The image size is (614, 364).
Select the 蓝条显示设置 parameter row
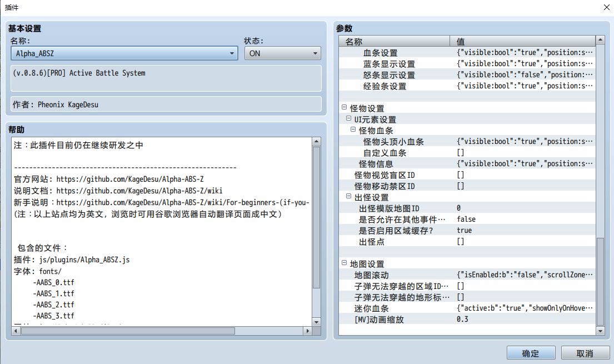click(467, 63)
